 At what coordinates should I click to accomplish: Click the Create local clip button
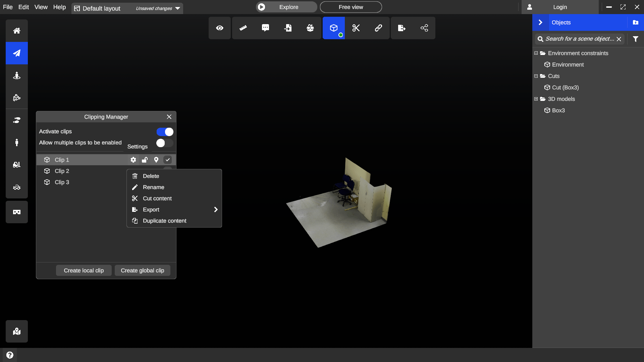point(84,270)
